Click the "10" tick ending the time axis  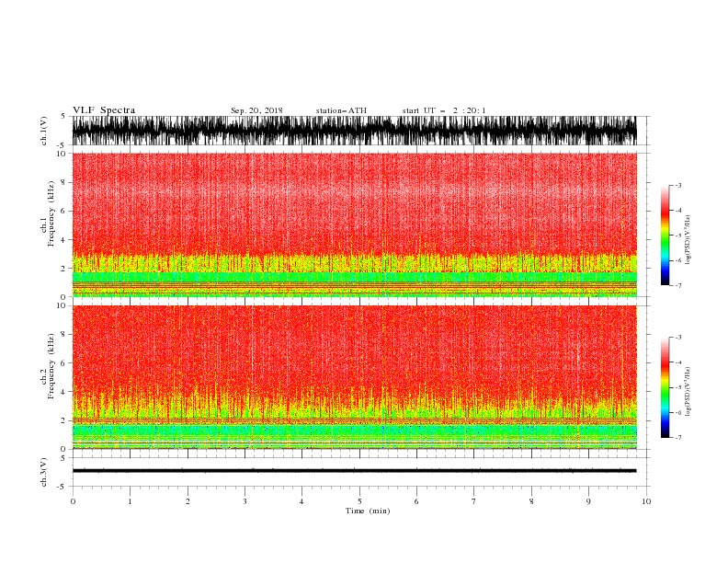pos(646,501)
